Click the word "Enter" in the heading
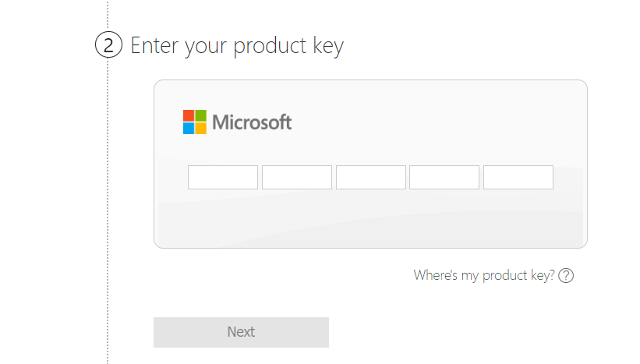Image resolution: width=640 pixels, height=364 pixels. 154,45
